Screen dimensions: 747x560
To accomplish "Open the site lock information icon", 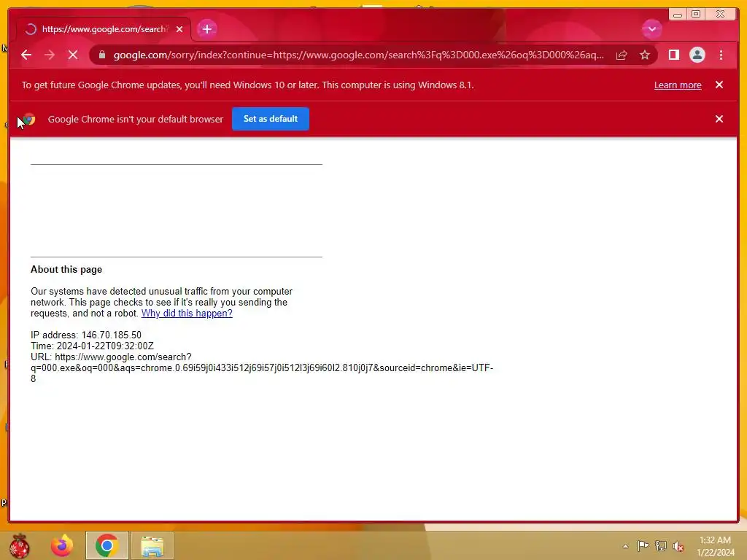I will 102,55.
